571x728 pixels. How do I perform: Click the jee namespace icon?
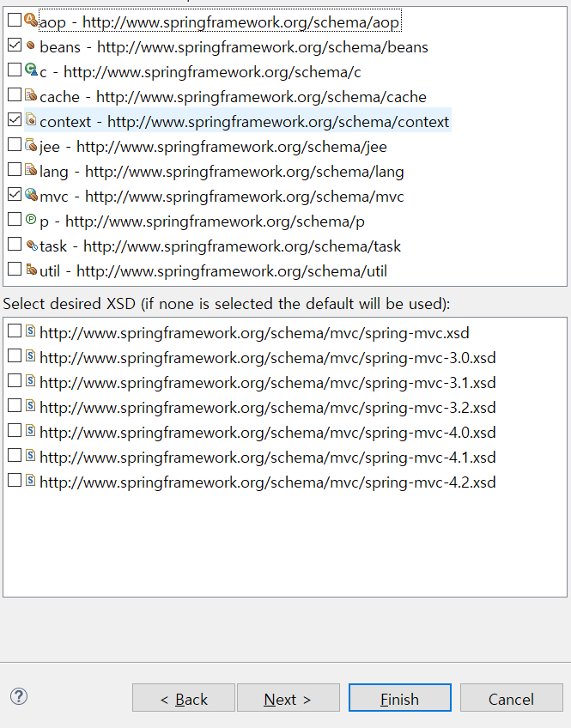pos(31,145)
